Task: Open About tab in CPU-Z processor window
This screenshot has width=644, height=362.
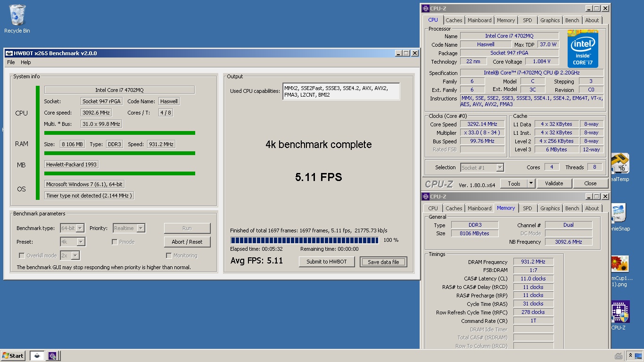Action: (x=592, y=20)
